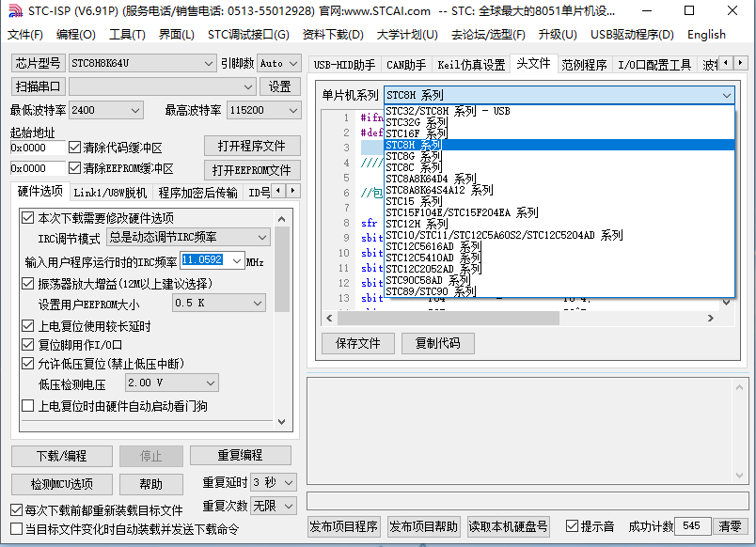This screenshot has height=547, width=756.
Task: Open 最低波特率 2400 dropdown
Action: click(106, 110)
